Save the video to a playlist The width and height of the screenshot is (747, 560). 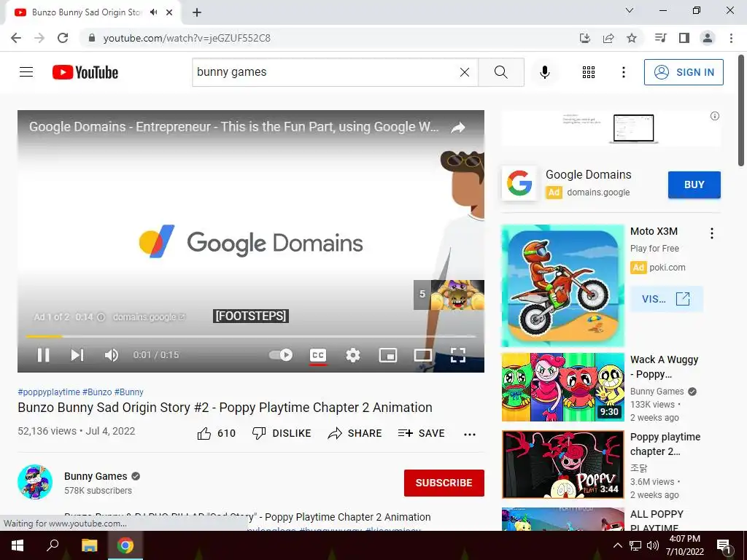pos(421,433)
